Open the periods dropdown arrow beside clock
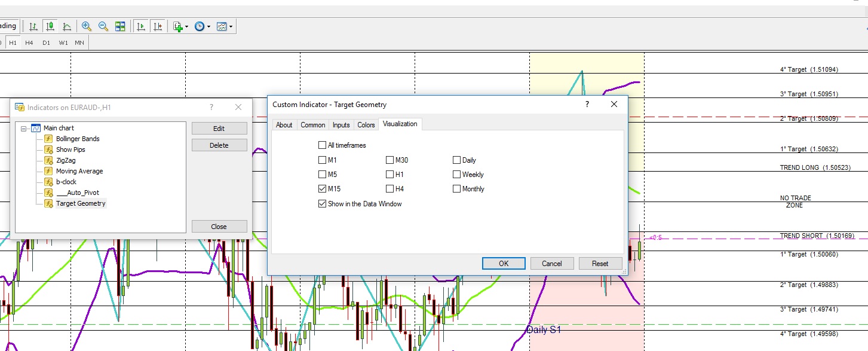Viewport: 868px width, 351px height. tap(208, 27)
